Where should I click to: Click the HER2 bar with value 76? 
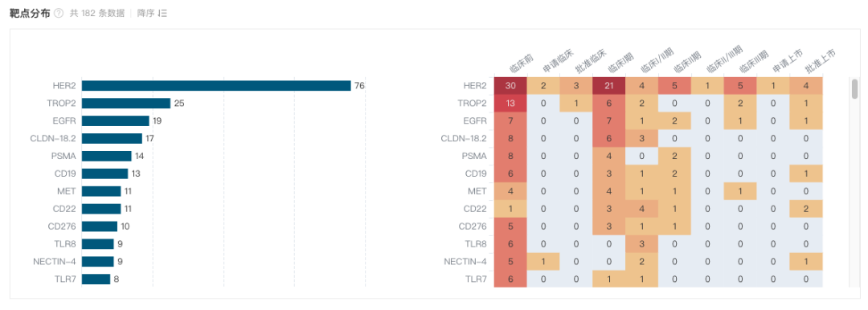[216, 86]
